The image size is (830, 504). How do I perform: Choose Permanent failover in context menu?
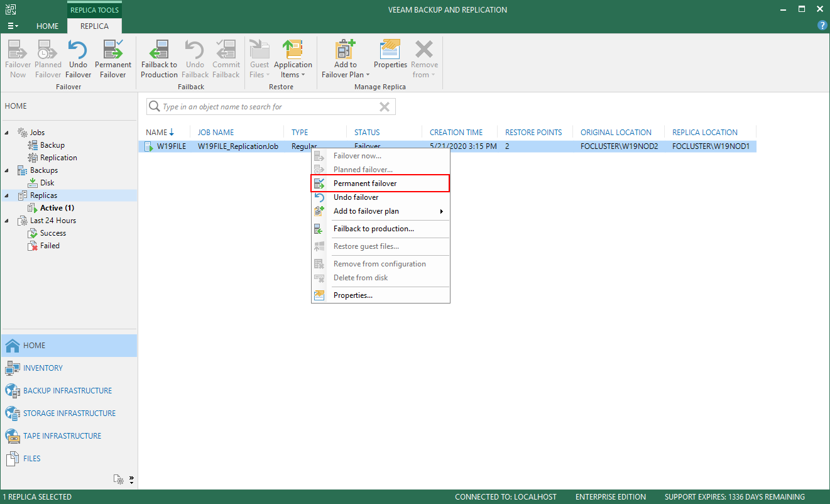coord(381,184)
